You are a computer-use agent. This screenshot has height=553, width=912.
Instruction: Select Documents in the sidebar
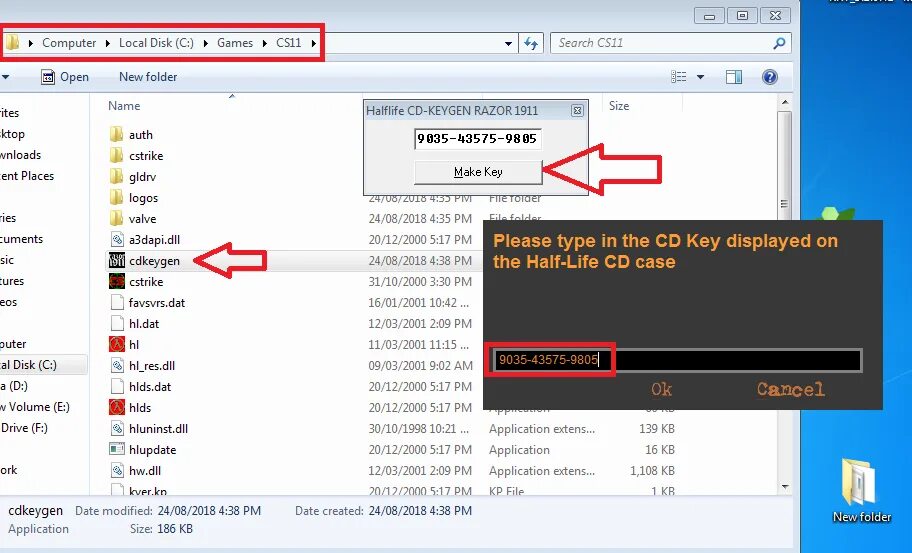(22, 239)
